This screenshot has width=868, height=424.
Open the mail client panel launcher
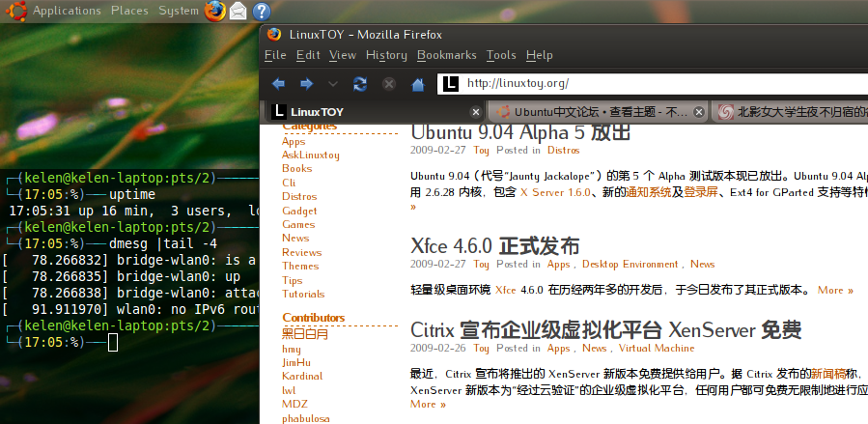pyautogui.click(x=238, y=11)
